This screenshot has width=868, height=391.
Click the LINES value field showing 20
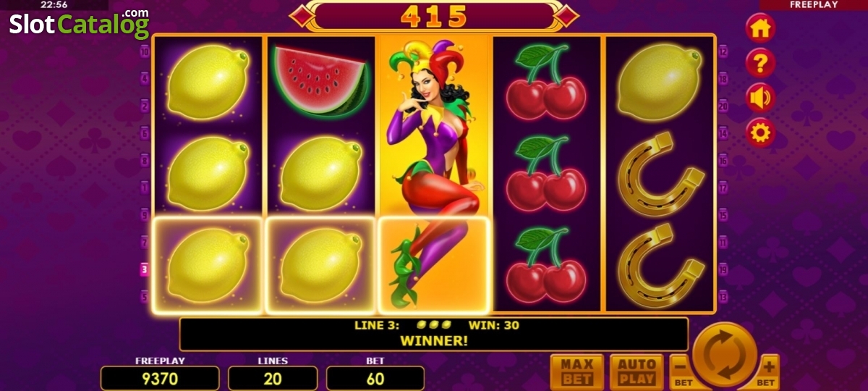click(x=273, y=378)
